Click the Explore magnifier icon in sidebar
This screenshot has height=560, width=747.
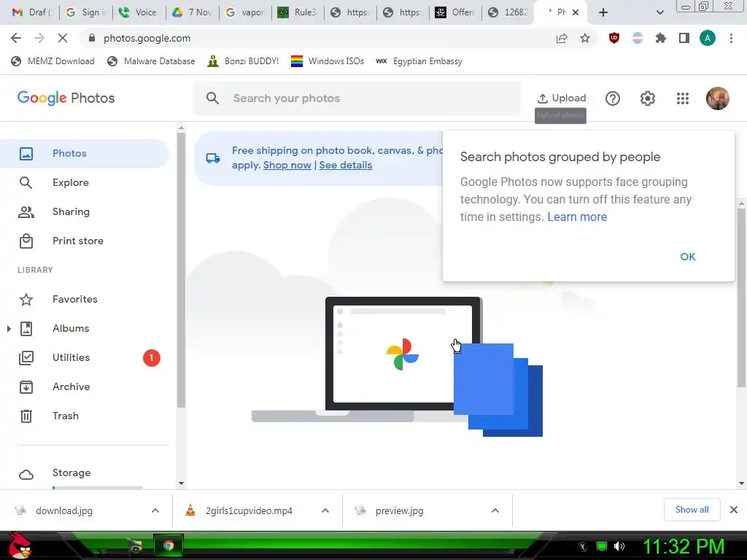tap(26, 182)
